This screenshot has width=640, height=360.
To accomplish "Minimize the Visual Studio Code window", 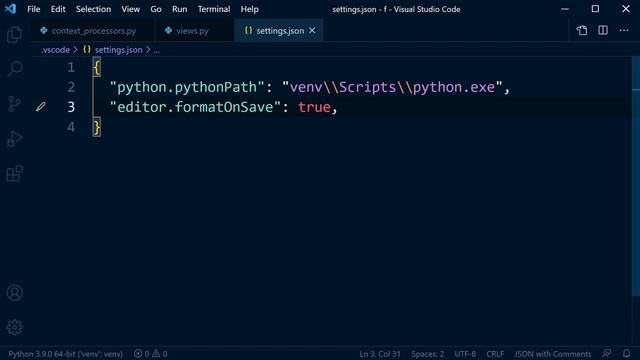I will tap(565, 9).
